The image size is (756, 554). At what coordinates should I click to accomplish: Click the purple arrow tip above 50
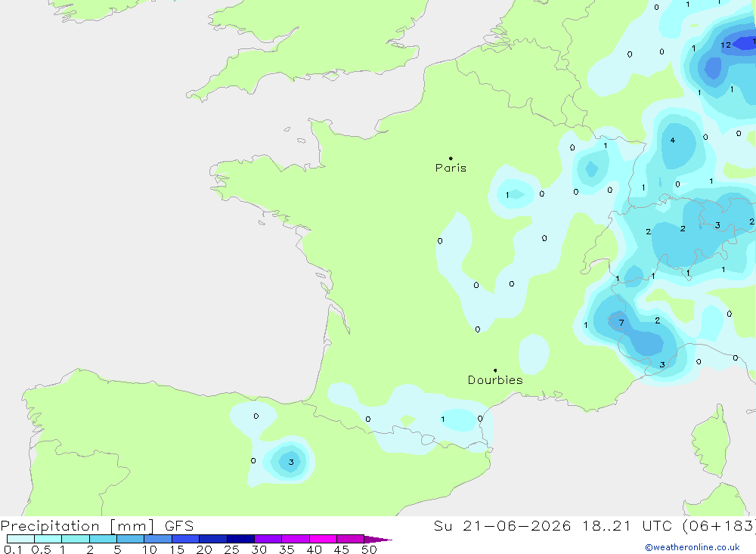(x=378, y=540)
